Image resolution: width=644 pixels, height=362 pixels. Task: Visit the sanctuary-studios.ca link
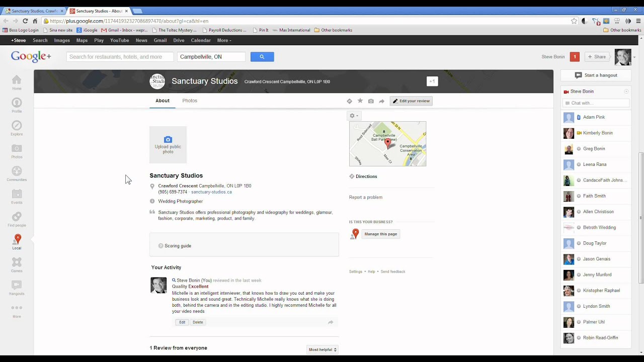tap(211, 192)
